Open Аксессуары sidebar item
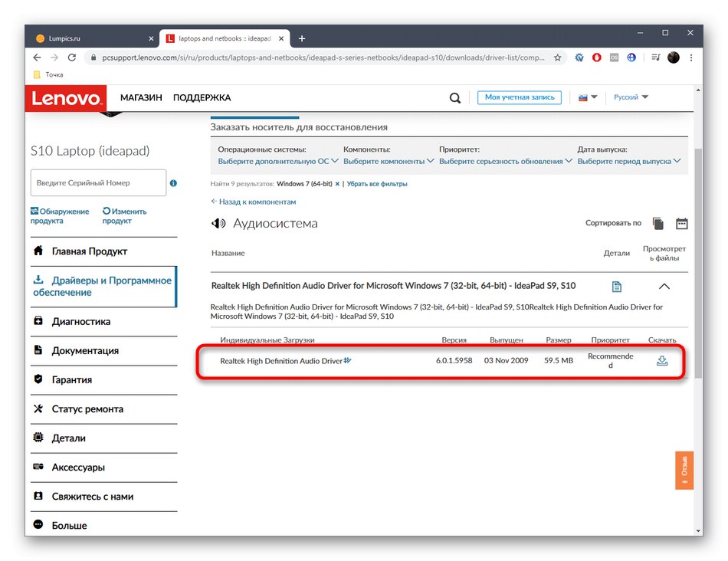This screenshot has height=561, width=728. tap(104, 467)
